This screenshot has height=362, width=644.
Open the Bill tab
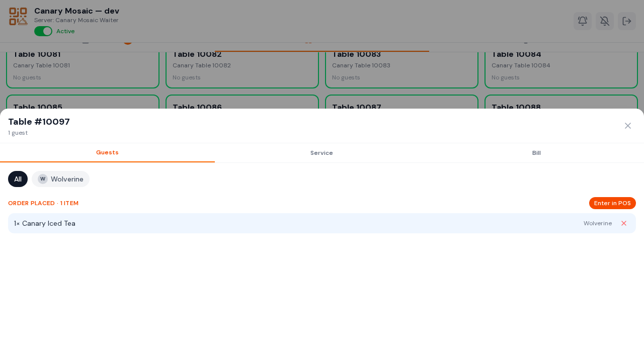click(536, 153)
